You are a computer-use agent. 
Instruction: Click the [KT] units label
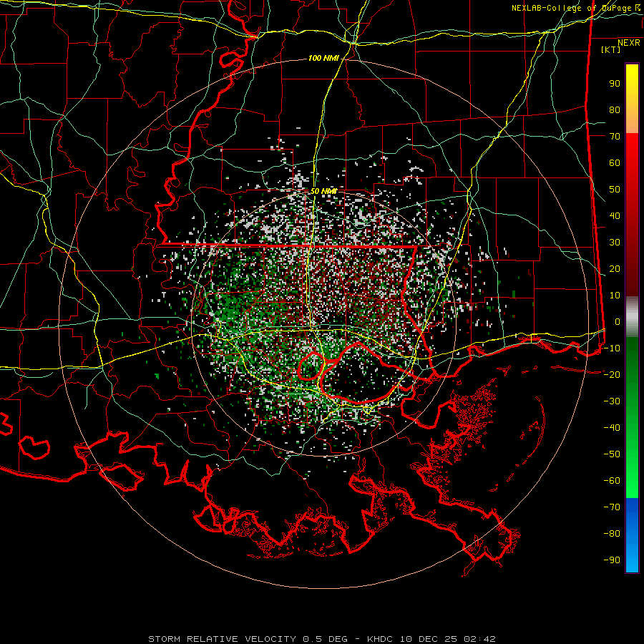tap(610, 49)
